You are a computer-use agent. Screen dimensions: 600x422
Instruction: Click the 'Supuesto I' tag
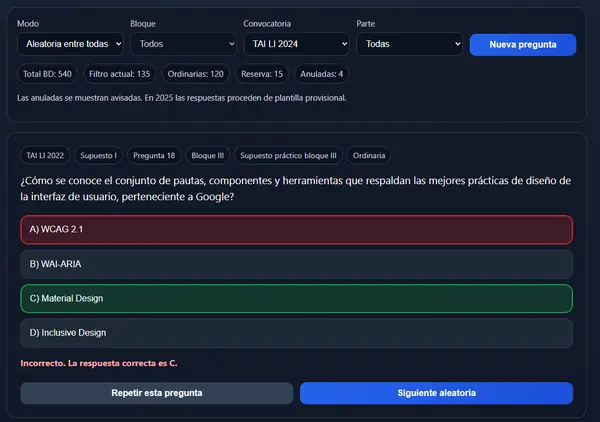click(98, 155)
